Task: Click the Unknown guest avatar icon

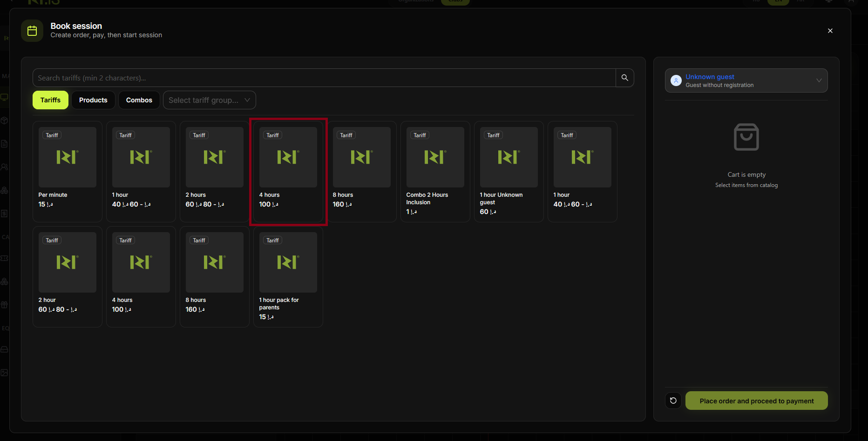Action: 676,80
